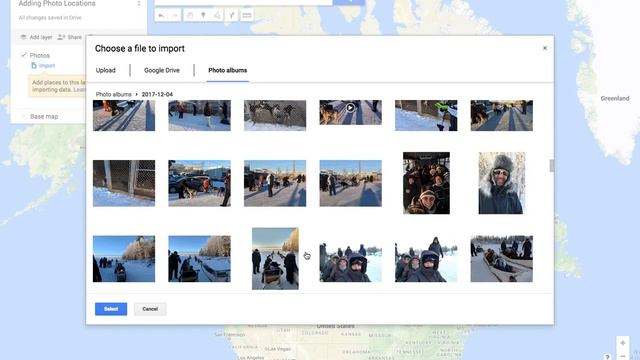This screenshot has height=360, width=640.
Task: Open map help question mark
Action: point(607,357)
